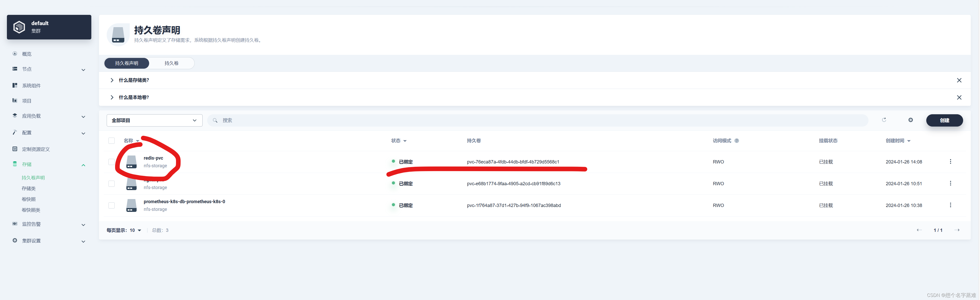The width and height of the screenshot is (980, 300).
Task: Sort by 名称 column arrow
Action: (x=138, y=141)
